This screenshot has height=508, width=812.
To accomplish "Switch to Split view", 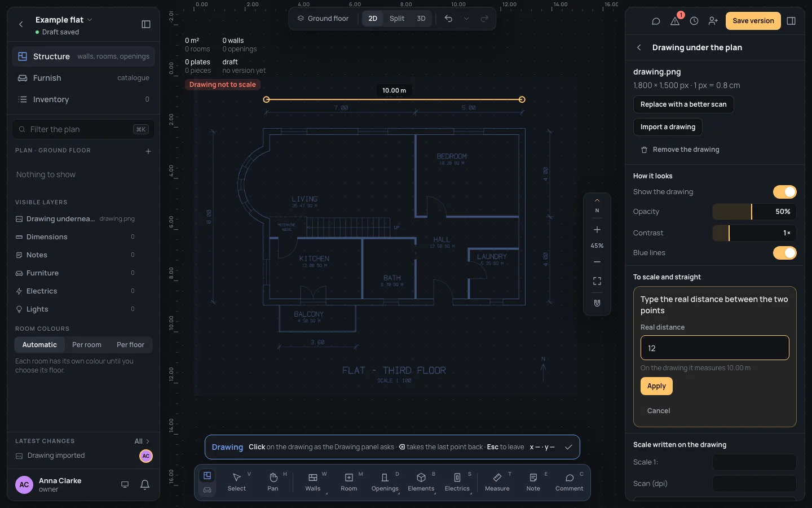I will tap(397, 19).
